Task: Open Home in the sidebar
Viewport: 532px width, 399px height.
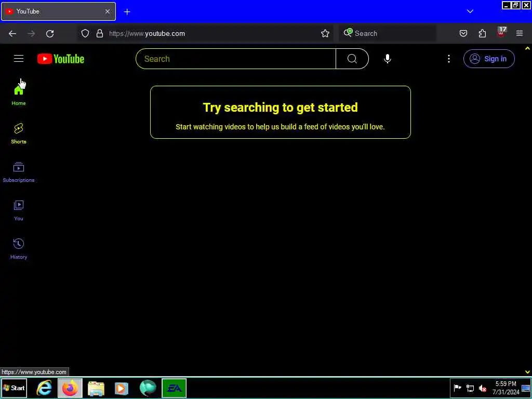Action: click(x=19, y=96)
